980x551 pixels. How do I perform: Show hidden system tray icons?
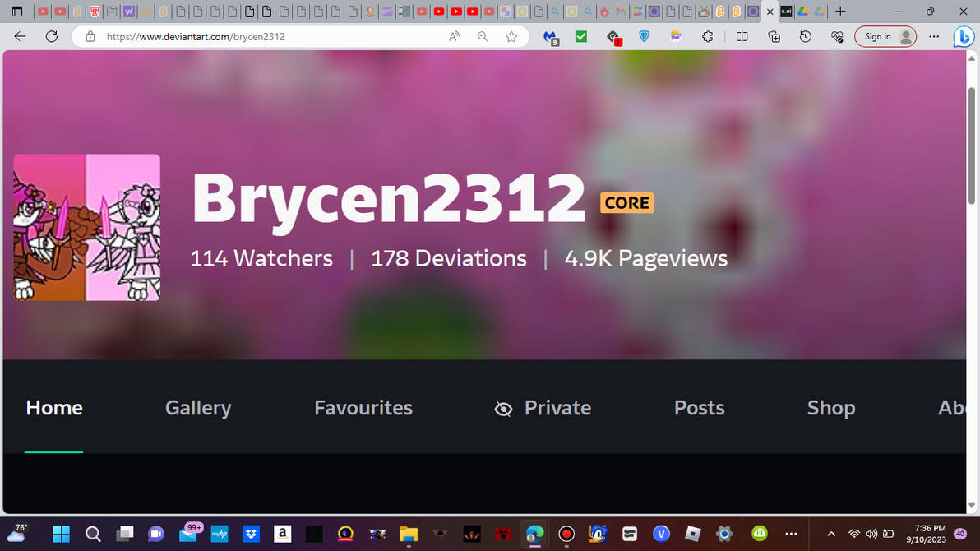831,534
